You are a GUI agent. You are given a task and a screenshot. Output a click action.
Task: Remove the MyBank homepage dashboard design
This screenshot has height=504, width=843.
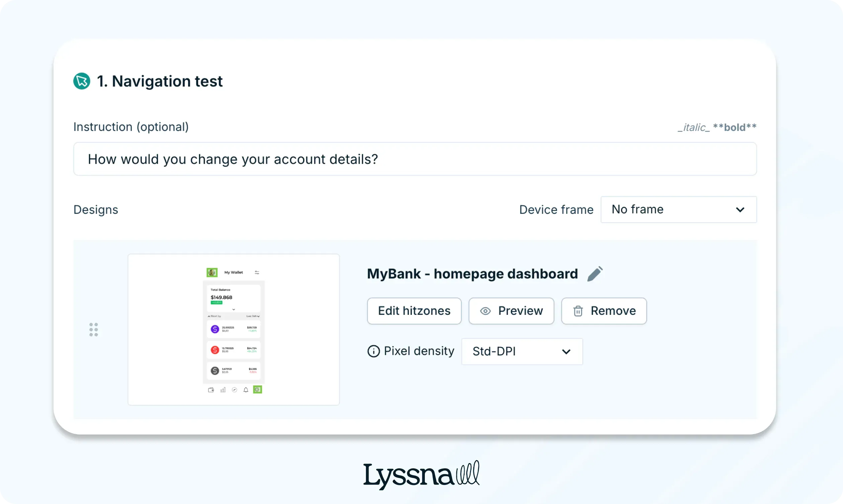(x=604, y=311)
